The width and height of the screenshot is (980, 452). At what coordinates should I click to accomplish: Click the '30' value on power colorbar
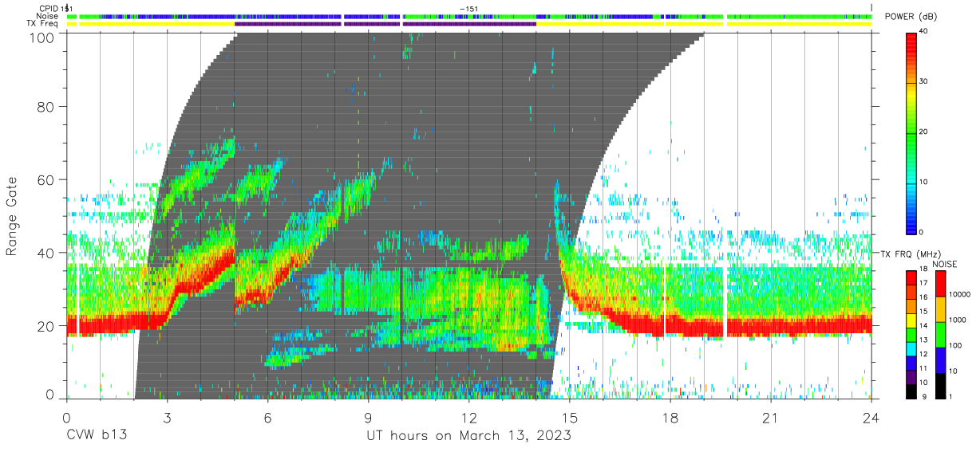point(924,82)
